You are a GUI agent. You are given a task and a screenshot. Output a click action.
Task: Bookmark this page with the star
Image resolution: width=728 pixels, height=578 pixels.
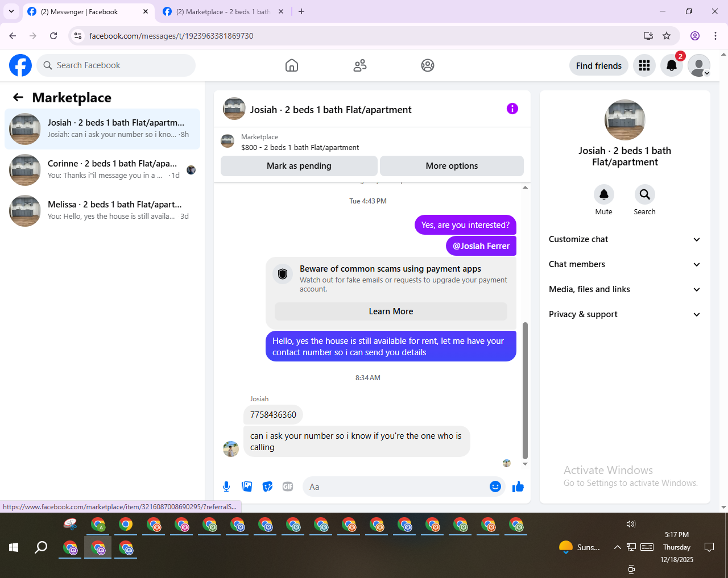pyautogui.click(x=667, y=36)
